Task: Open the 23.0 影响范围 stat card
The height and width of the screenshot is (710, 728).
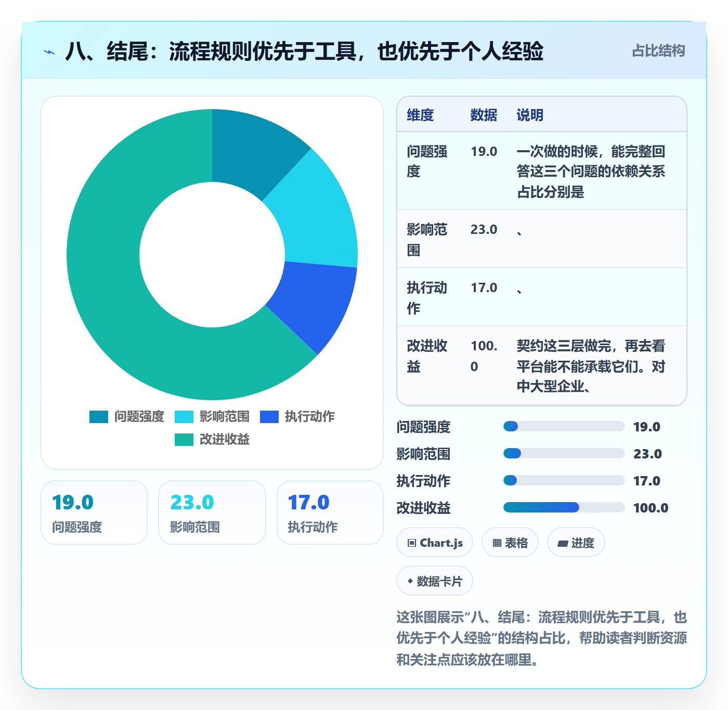Action: 212,512
